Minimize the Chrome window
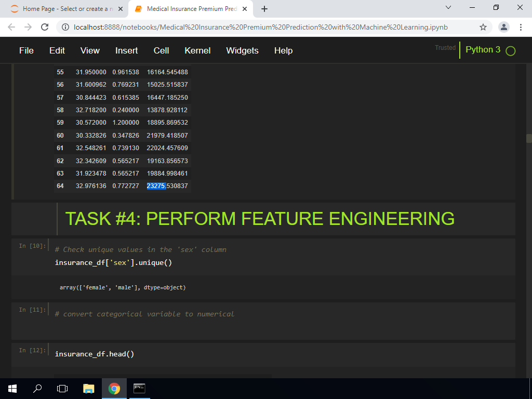Image resolution: width=532 pixels, height=399 pixels. (472, 7)
